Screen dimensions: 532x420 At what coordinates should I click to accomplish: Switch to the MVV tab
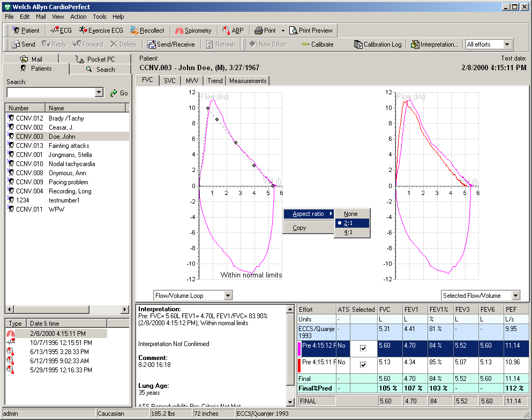click(x=192, y=81)
